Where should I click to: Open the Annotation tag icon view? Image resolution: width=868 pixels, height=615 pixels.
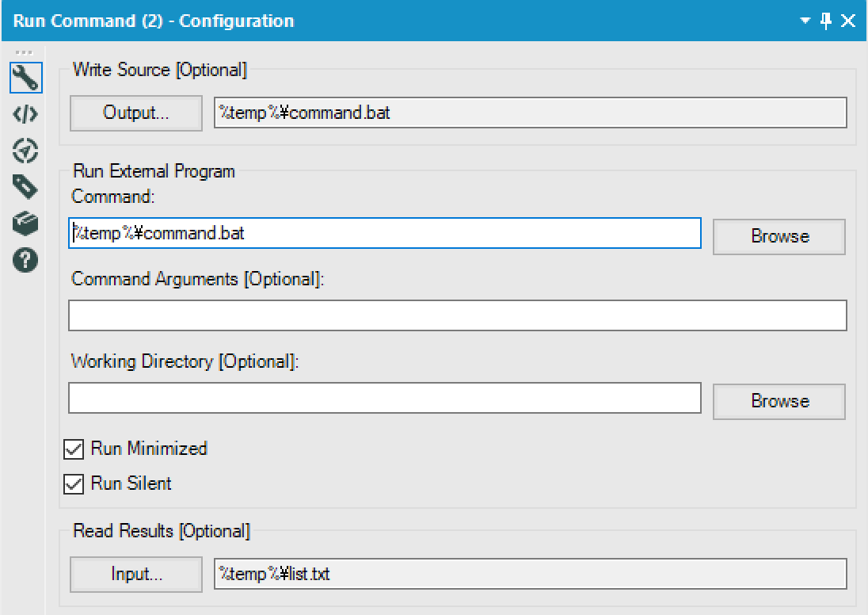click(x=25, y=186)
